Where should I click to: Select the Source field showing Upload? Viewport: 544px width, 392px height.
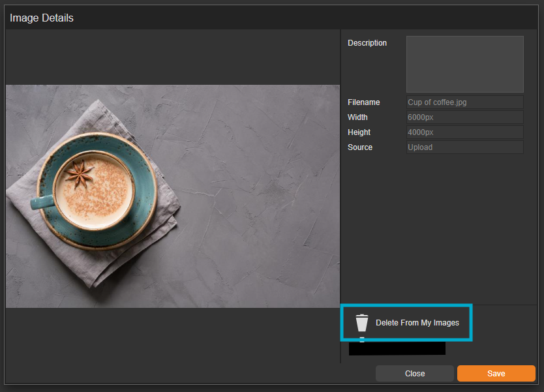coord(464,147)
